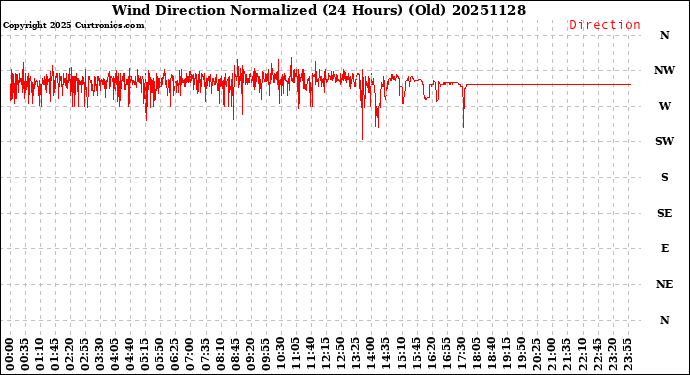Click the '15:45' time label
690x375 pixels.
tap(416, 355)
